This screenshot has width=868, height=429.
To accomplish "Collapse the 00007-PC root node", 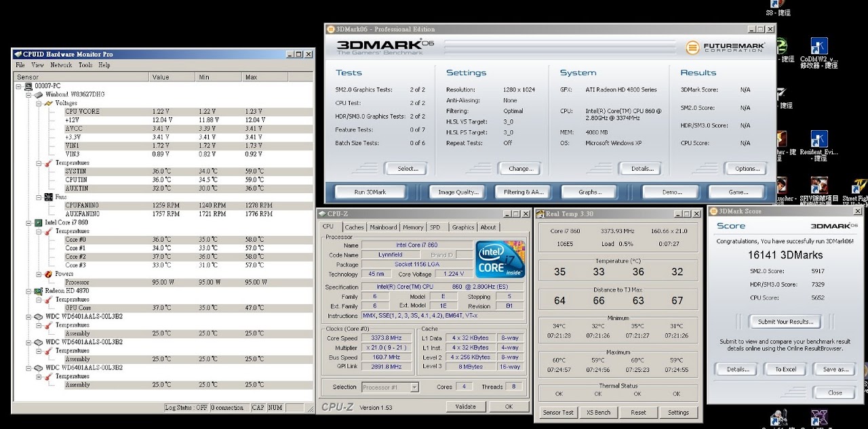I will point(19,86).
